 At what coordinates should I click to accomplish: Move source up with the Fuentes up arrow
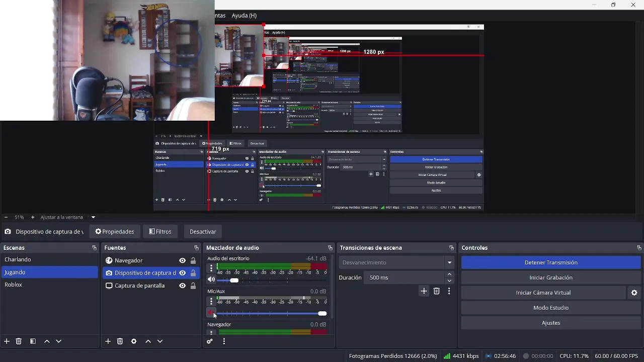tap(148, 341)
